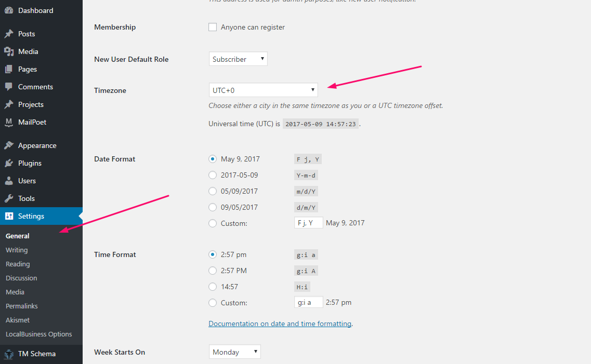Open the Appearance menu label
The width and height of the screenshot is (591, 364).
37,146
